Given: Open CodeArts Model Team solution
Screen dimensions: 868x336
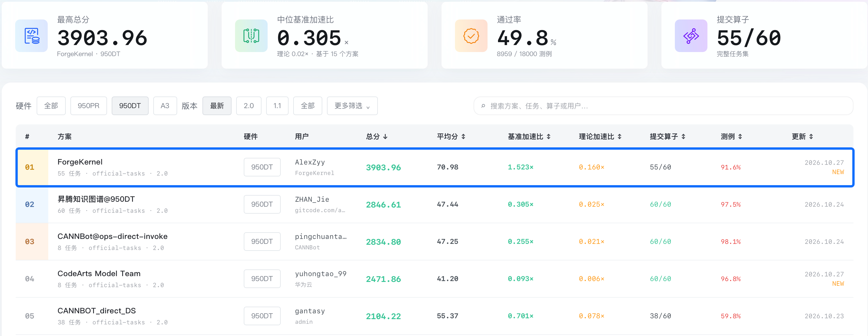Looking at the screenshot, I should pyautogui.click(x=99, y=274).
